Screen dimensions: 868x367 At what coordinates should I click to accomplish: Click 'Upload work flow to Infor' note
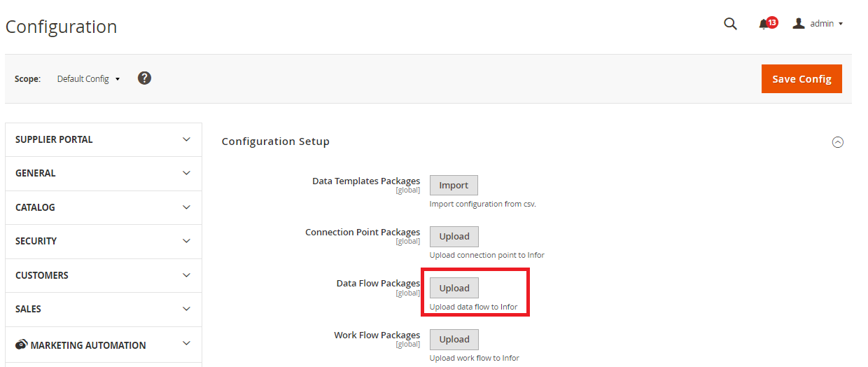coord(475,358)
